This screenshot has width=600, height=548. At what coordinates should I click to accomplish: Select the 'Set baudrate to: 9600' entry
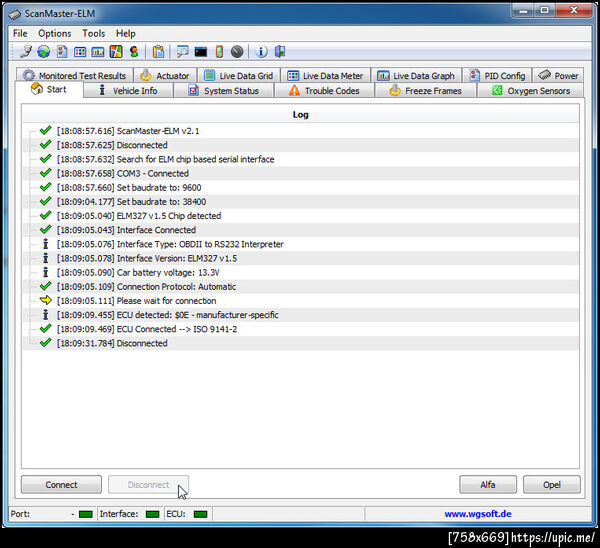[300, 188]
